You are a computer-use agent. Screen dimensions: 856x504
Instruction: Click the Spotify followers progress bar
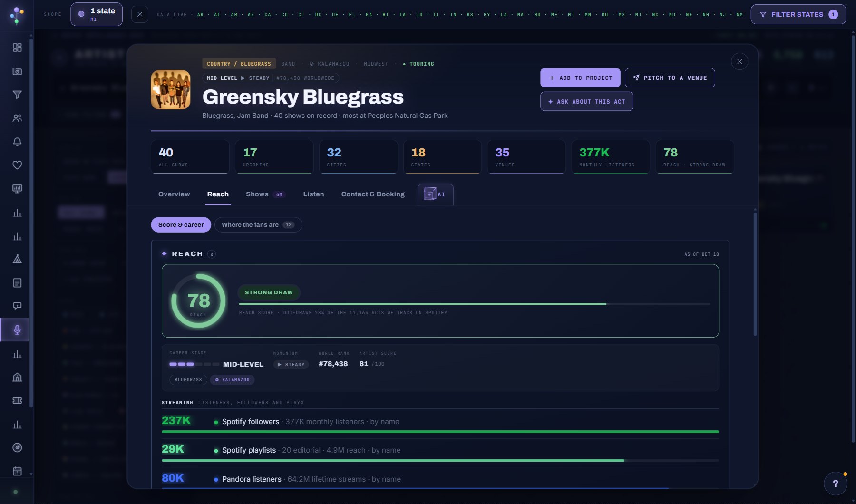pos(440,432)
